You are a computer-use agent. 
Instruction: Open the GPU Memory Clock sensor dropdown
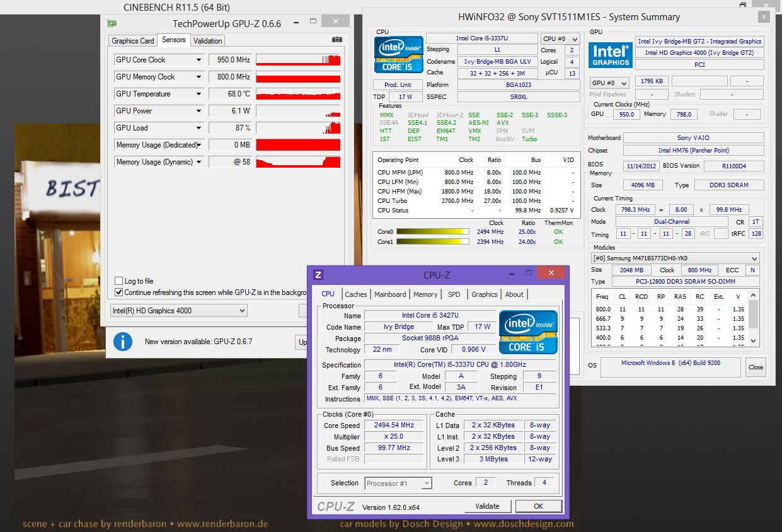[199, 77]
